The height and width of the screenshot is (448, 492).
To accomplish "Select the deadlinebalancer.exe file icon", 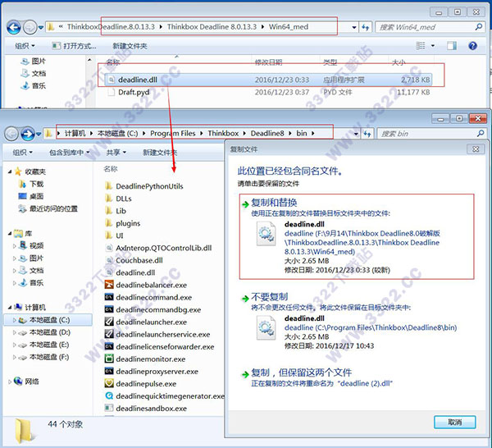I will click(108, 285).
